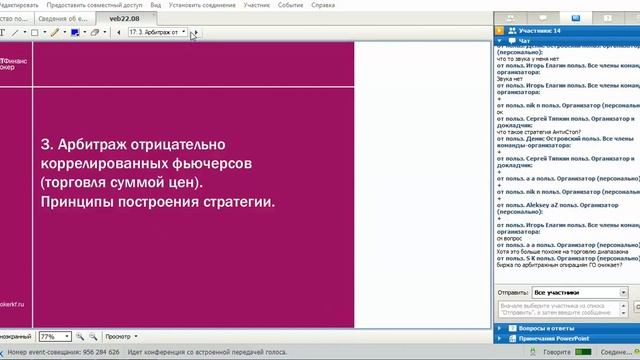Viewport: 640px width, 360px height.
Task: Click the 'Отправить:' label
Action: pos(512,292)
